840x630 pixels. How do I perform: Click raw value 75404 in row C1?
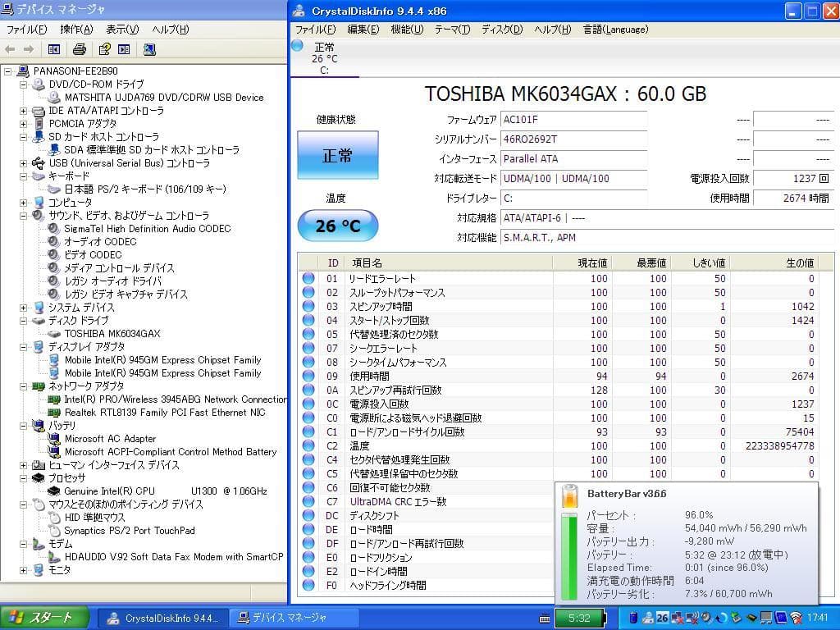click(800, 431)
